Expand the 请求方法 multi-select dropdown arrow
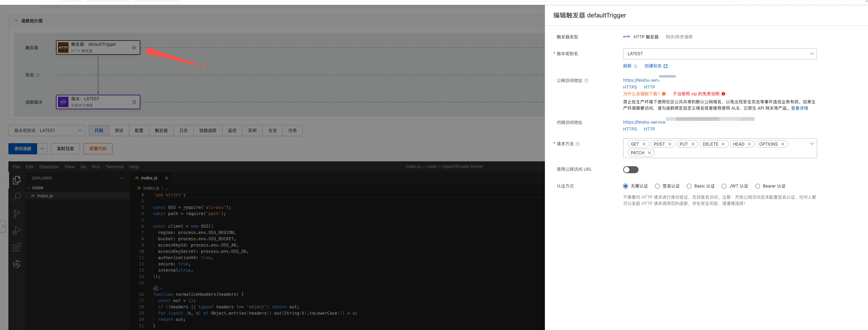 pyautogui.click(x=812, y=144)
